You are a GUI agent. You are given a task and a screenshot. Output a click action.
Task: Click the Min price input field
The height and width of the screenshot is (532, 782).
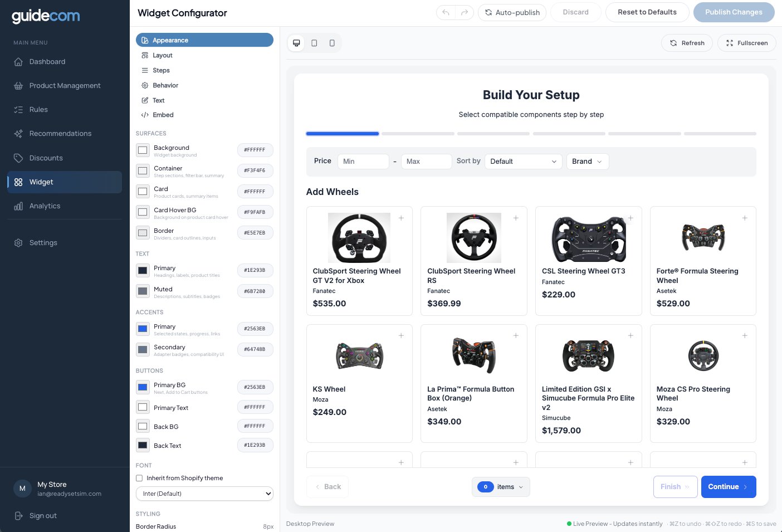[363, 162]
